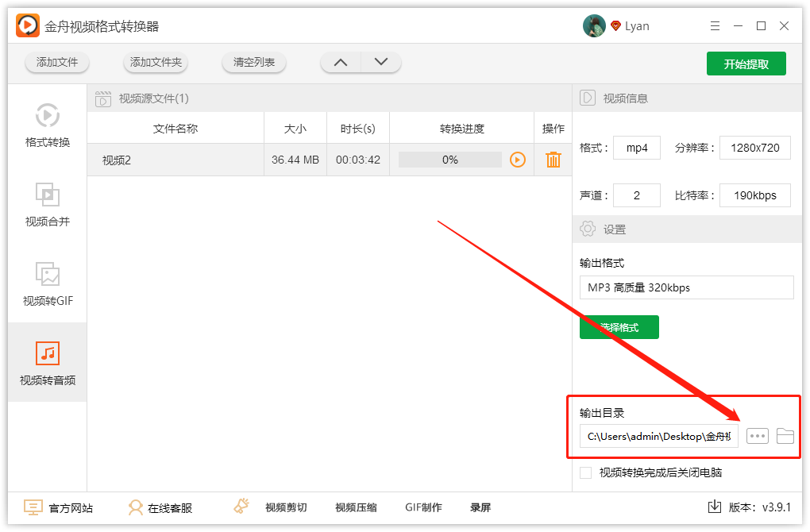Select the 视频转音频 video-to-audio module

pyautogui.click(x=48, y=363)
